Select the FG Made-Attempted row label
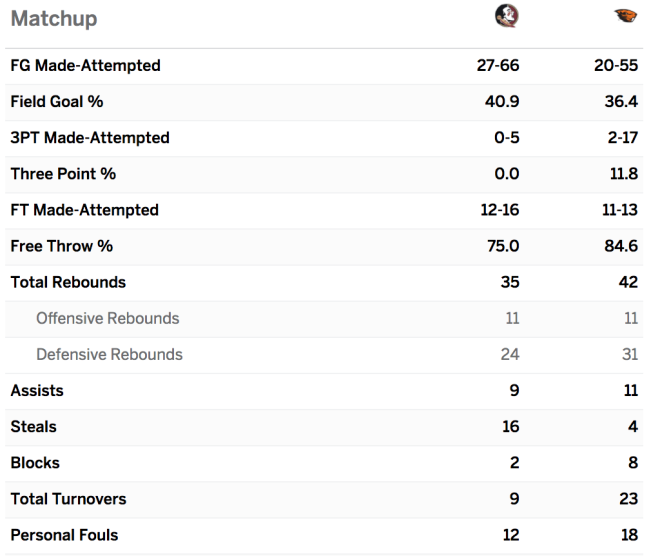 (x=85, y=66)
